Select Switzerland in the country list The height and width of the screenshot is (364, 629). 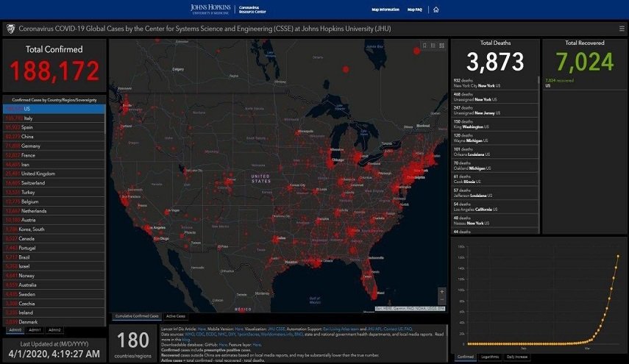tap(54, 183)
